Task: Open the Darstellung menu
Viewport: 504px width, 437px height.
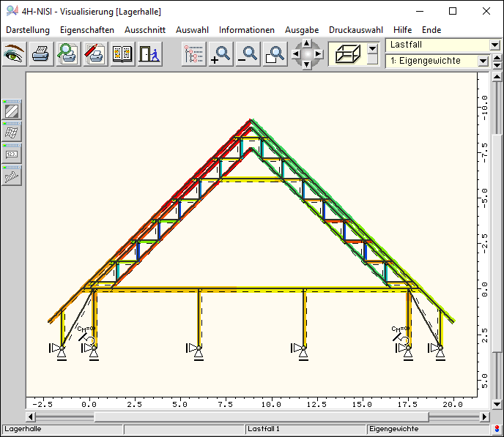Action: coord(28,30)
